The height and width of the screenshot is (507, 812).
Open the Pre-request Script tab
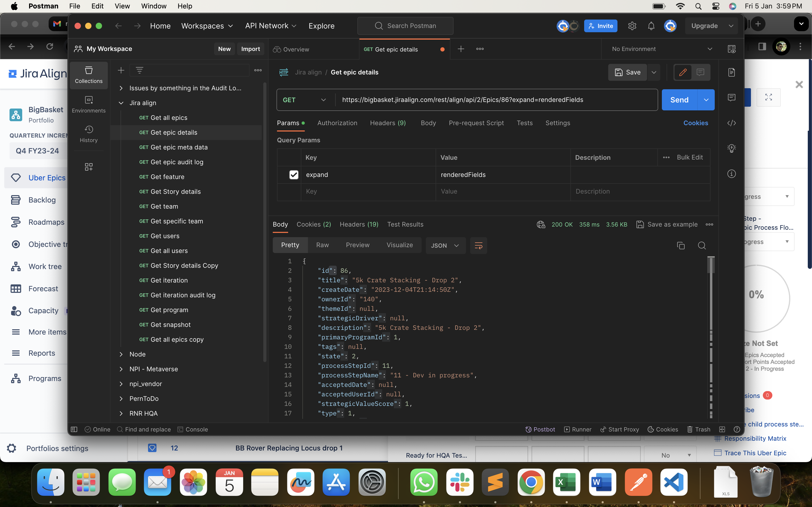(477, 123)
